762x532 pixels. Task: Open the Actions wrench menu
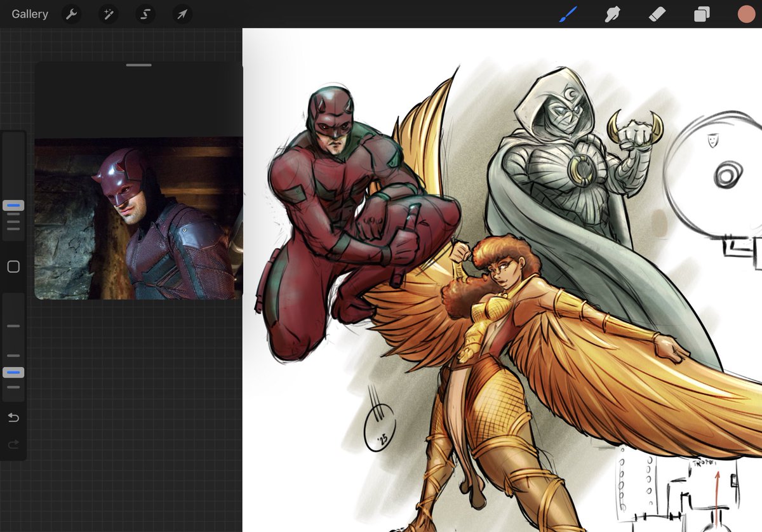[72, 15]
